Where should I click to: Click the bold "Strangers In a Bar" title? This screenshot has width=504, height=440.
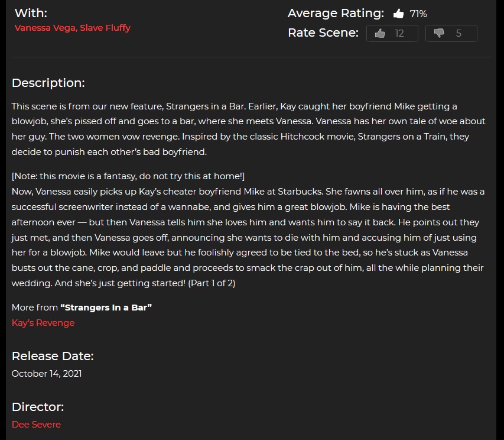click(x=106, y=308)
